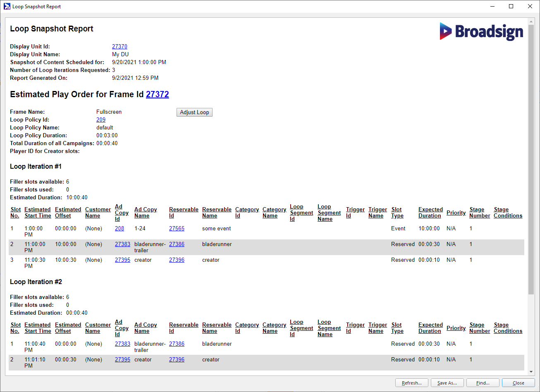Click the scrollbar up arrow
The image size is (540, 392).
pyautogui.click(x=531, y=22)
